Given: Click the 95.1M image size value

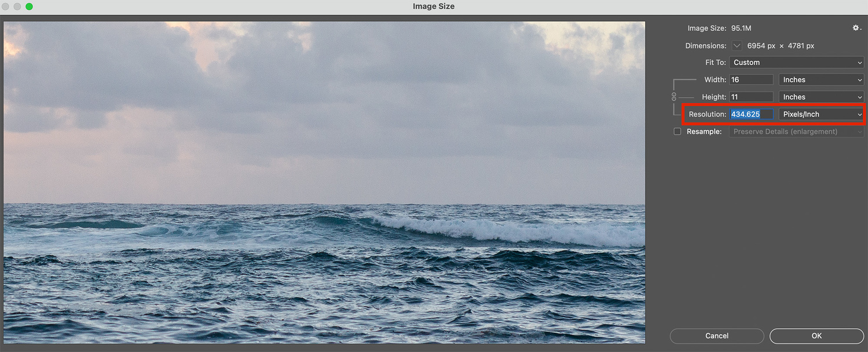Looking at the screenshot, I should tap(741, 28).
